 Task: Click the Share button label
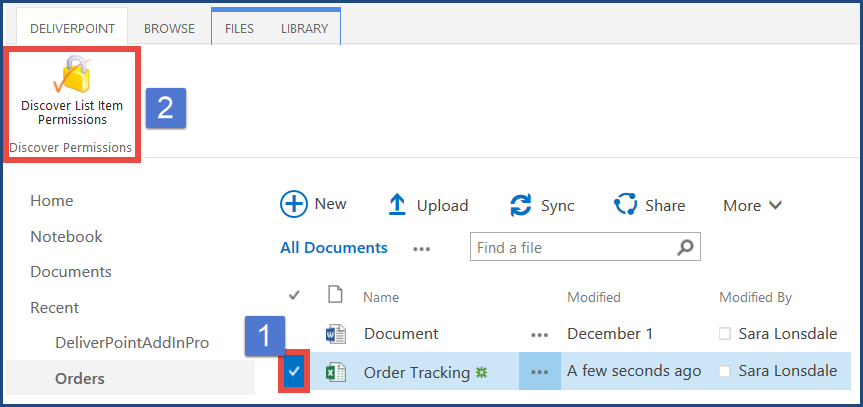click(x=665, y=205)
